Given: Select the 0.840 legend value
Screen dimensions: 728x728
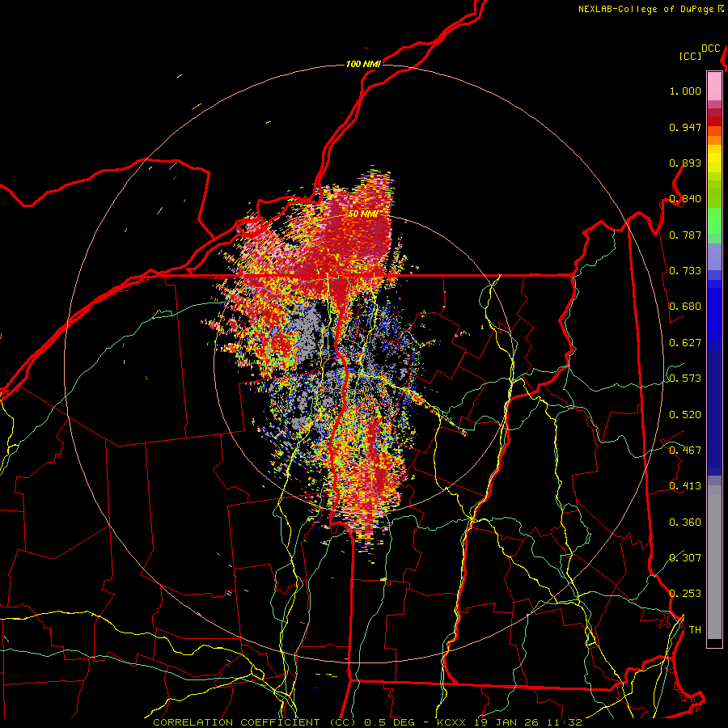Looking at the screenshot, I should (685, 199).
